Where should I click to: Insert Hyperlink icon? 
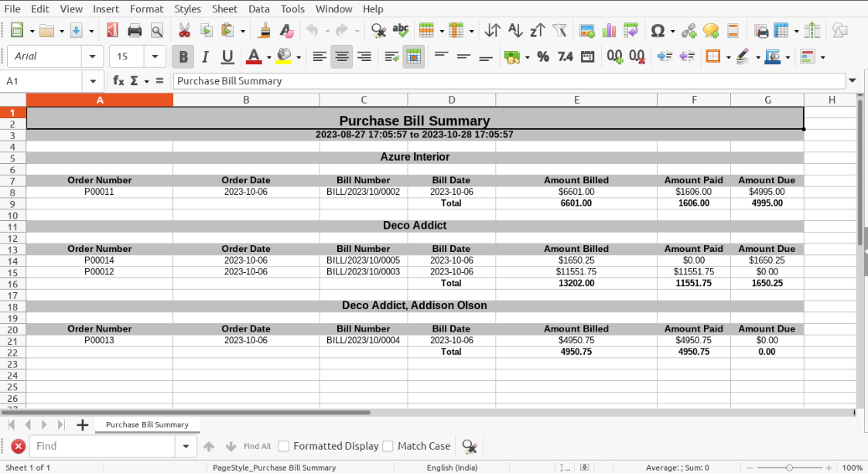[x=689, y=30]
